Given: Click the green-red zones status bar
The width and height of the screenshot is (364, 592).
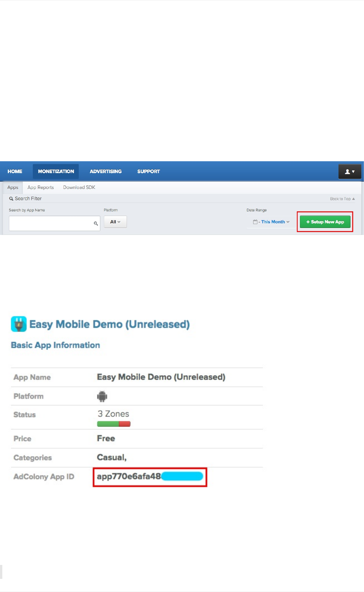Looking at the screenshot, I should (114, 424).
